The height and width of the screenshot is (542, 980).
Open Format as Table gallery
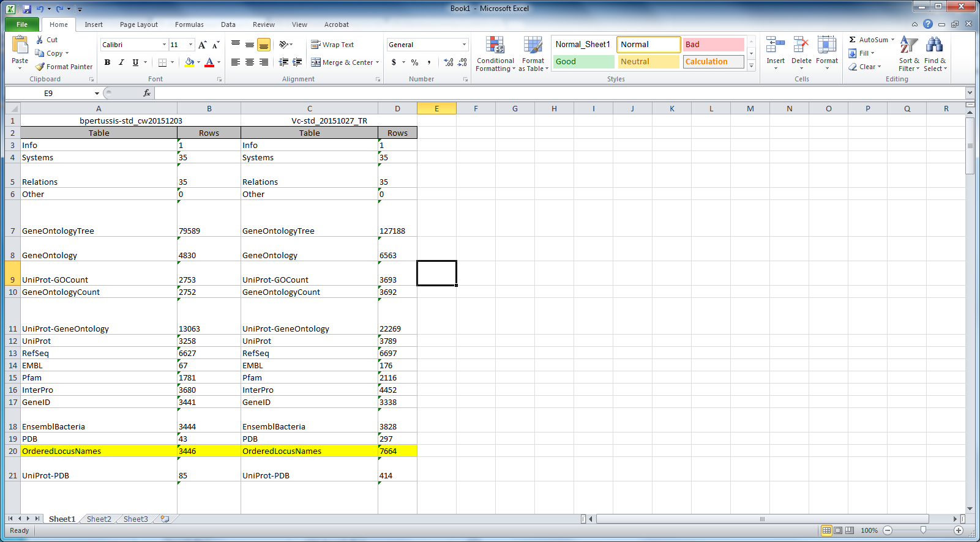click(x=533, y=54)
